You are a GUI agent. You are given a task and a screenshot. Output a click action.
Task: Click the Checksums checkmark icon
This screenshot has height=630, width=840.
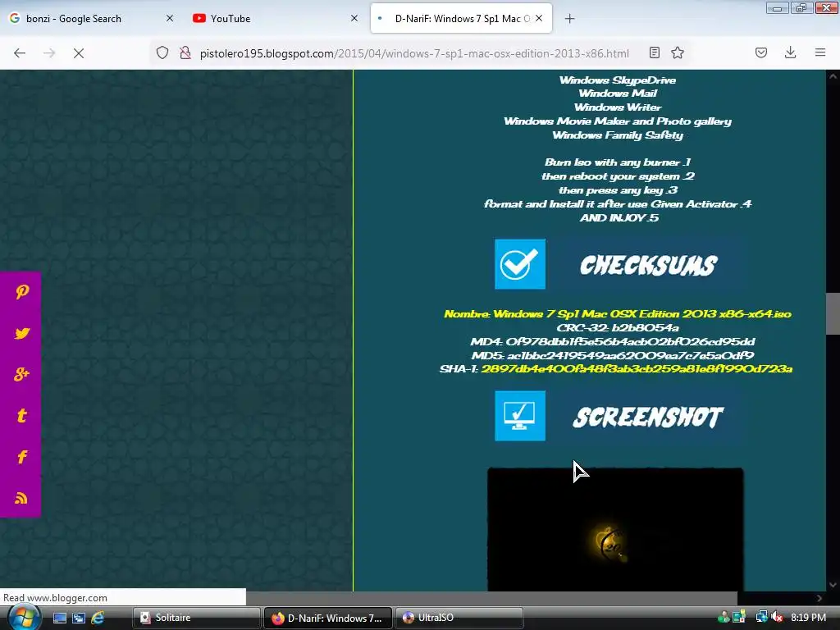(x=520, y=264)
